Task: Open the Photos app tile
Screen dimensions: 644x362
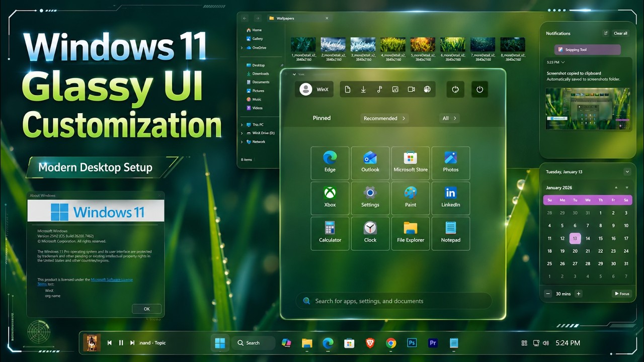Action: tap(451, 163)
